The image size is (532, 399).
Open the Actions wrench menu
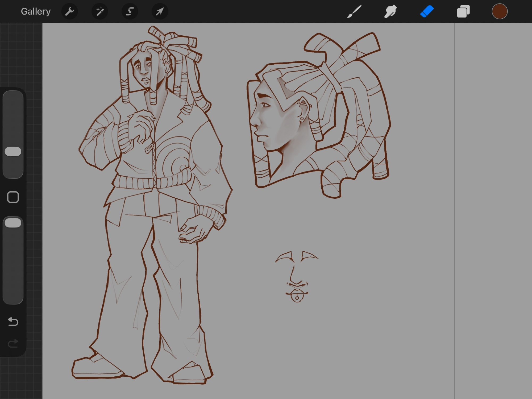pos(69,11)
